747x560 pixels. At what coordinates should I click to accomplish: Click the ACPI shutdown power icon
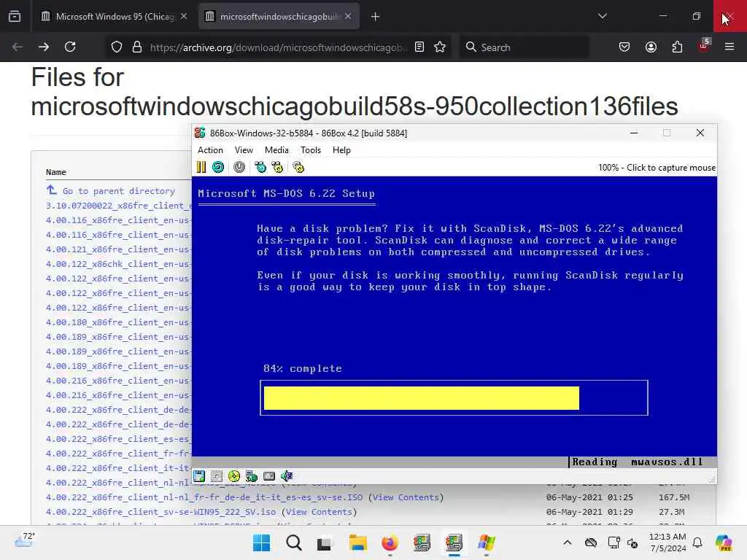pos(239,167)
